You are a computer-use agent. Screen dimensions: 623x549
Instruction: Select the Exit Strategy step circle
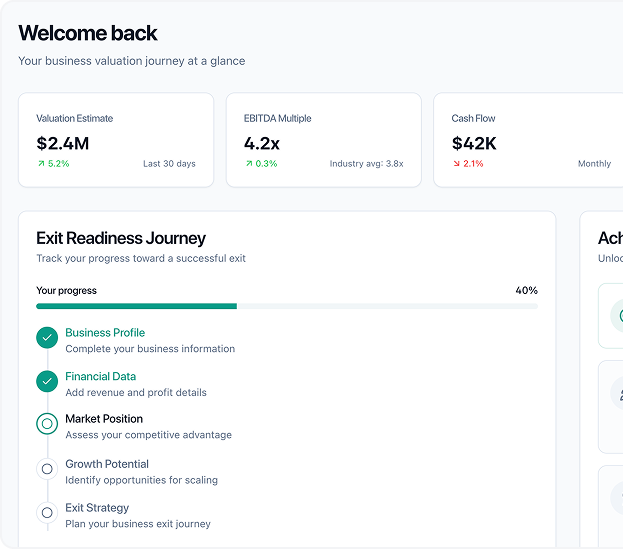point(47,513)
